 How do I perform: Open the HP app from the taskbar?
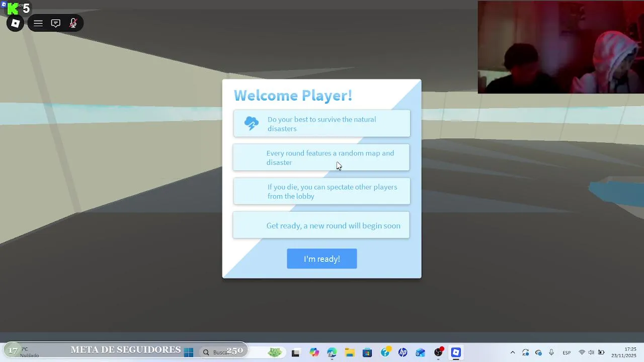[x=403, y=352]
